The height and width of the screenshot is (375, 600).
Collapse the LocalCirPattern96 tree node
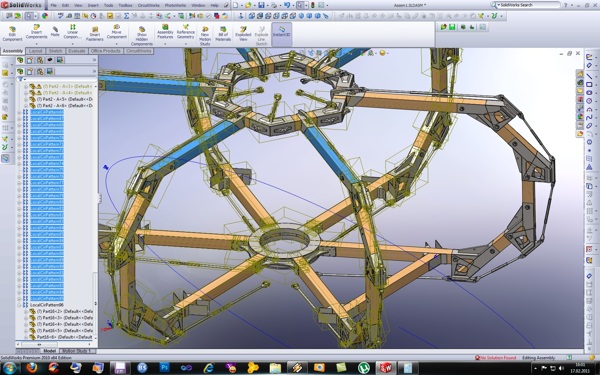(19, 305)
